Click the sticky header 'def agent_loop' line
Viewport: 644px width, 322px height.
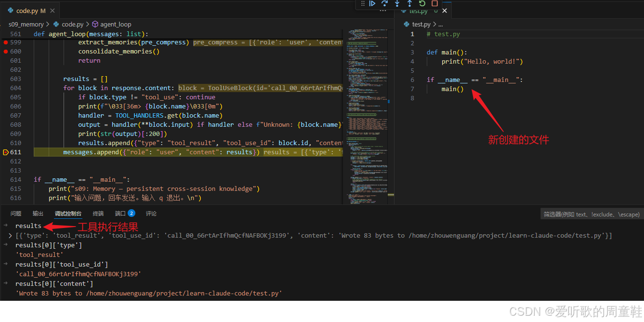92,34
